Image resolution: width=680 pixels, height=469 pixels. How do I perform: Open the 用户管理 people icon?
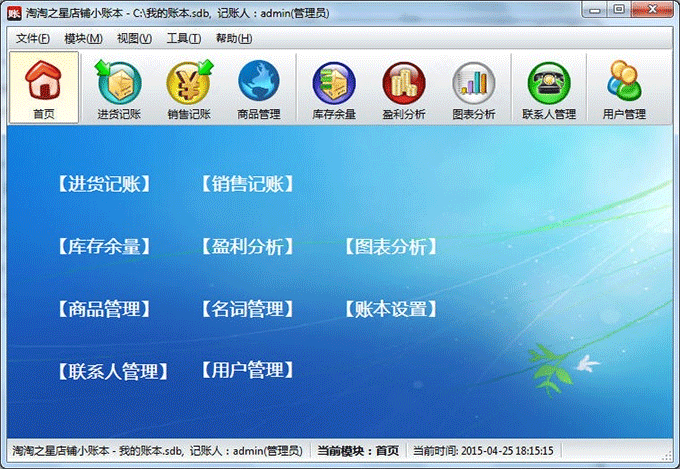coord(624,90)
